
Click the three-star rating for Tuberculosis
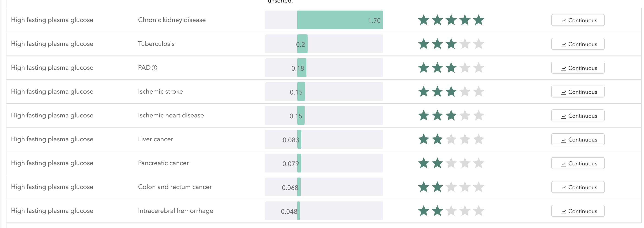(451, 44)
